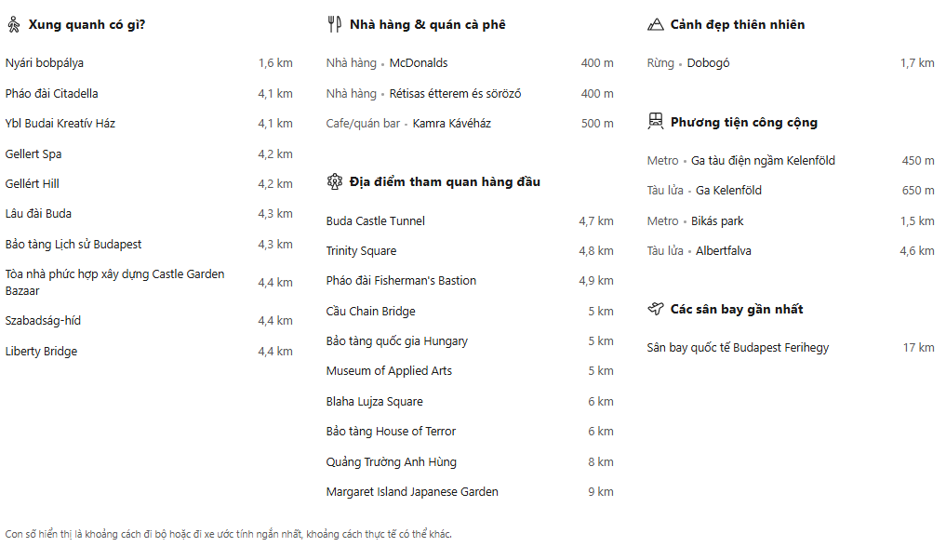
Task: Click Bảo tàng House of Terror
Action: pyautogui.click(x=391, y=432)
